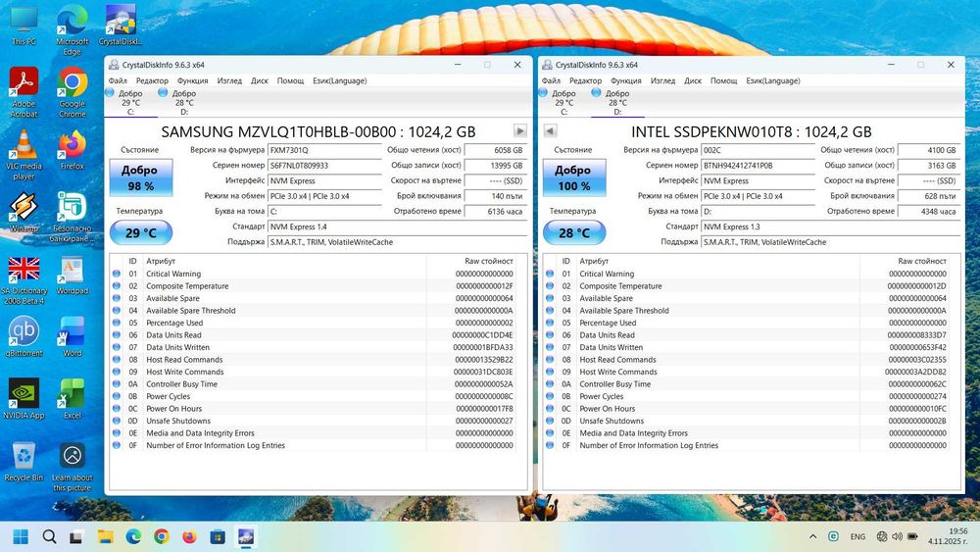Launch Word from desktop

coord(72,336)
